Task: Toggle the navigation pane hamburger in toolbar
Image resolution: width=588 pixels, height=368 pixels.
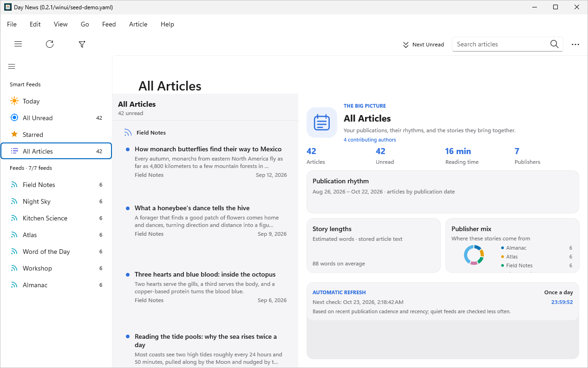Action: (18, 44)
